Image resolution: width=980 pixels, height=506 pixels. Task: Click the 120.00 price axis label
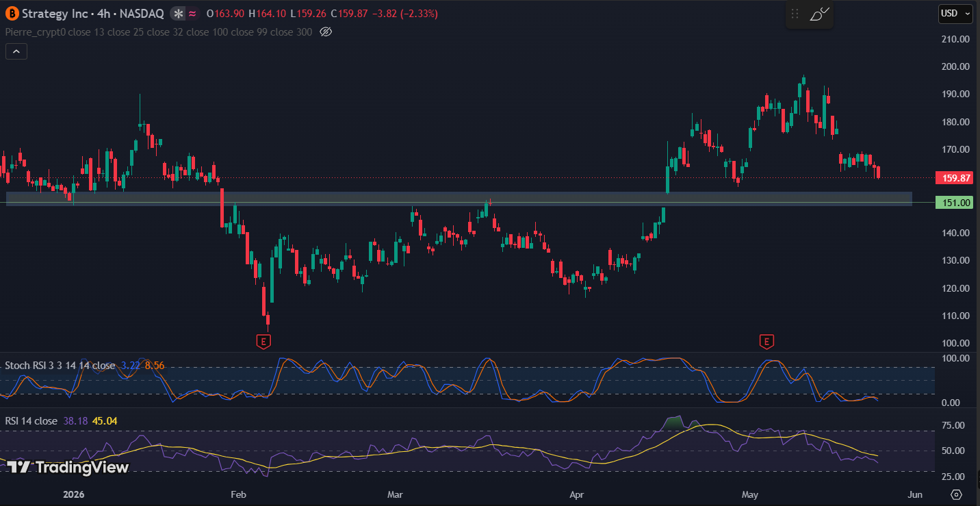pyautogui.click(x=955, y=288)
